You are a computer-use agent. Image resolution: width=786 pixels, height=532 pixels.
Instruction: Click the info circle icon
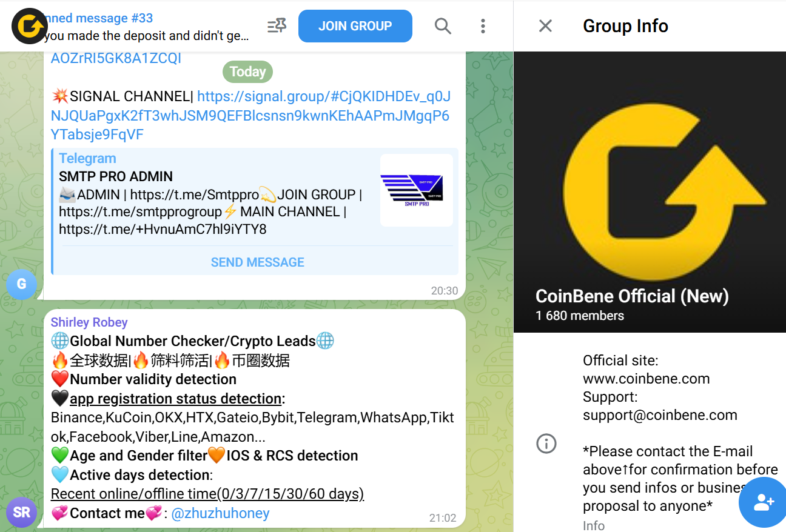point(546,444)
